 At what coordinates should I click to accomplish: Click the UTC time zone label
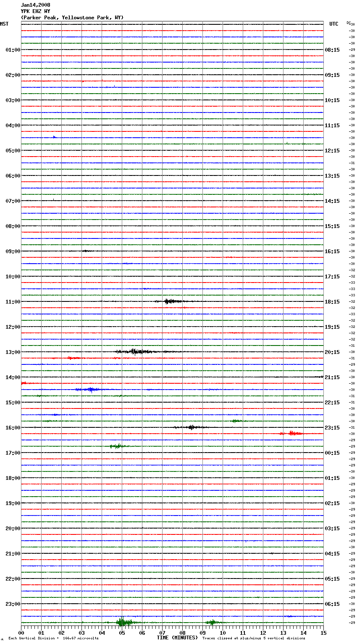(x=334, y=24)
